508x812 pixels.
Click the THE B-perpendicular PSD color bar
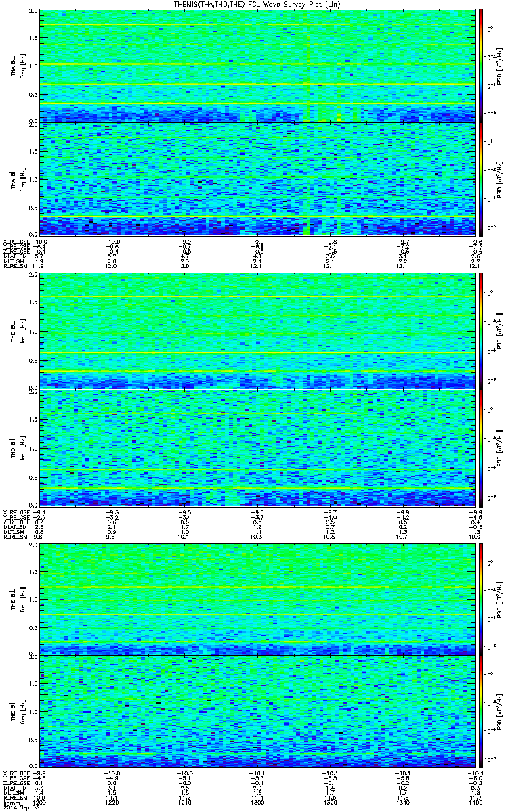[x=481, y=600]
